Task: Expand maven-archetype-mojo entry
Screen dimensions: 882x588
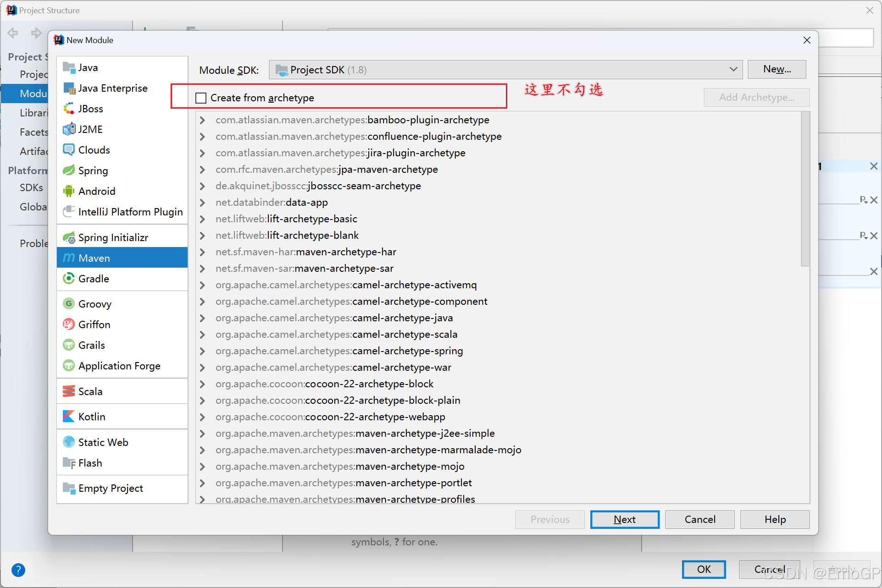Action: pyautogui.click(x=202, y=467)
